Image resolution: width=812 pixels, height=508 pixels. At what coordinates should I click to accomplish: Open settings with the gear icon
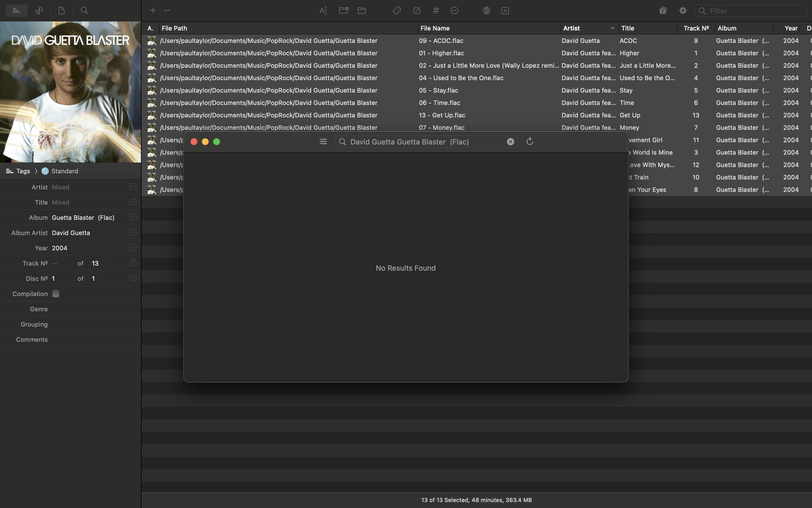pyautogui.click(x=683, y=10)
